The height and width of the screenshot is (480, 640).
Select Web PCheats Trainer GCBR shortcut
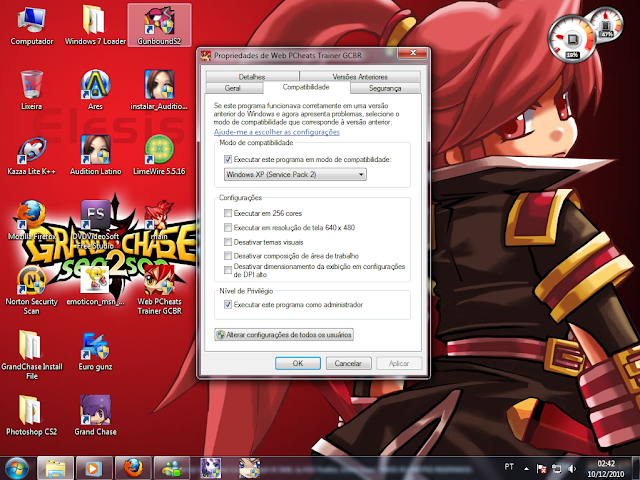159,290
